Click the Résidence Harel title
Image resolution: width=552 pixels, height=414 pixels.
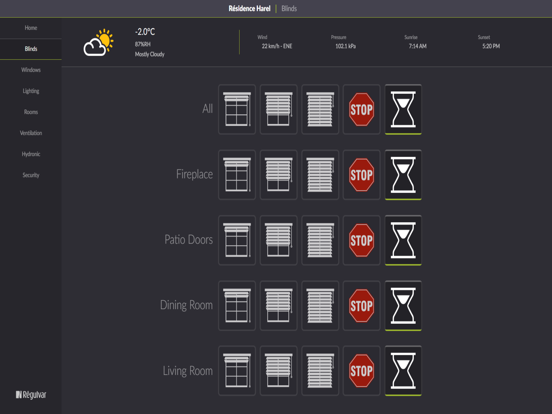point(249,8)
